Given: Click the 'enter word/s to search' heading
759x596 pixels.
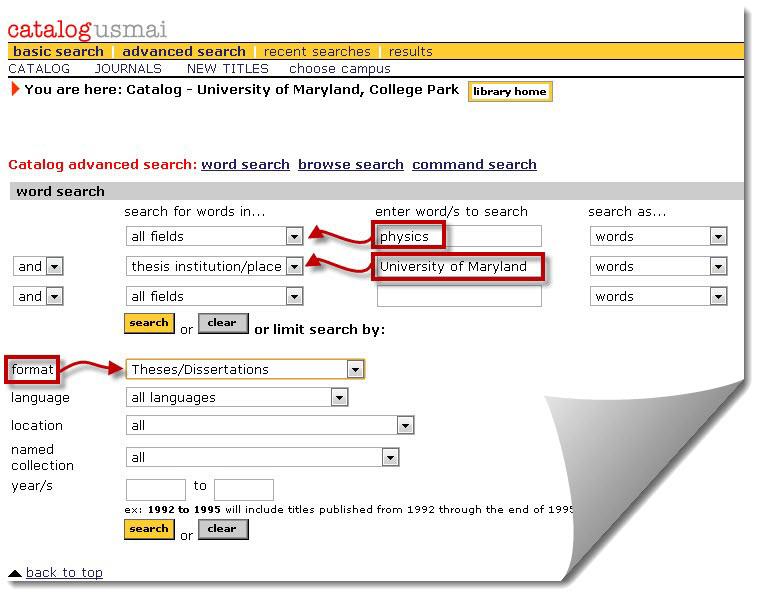Looking at the screenshot, I should 451,212.
